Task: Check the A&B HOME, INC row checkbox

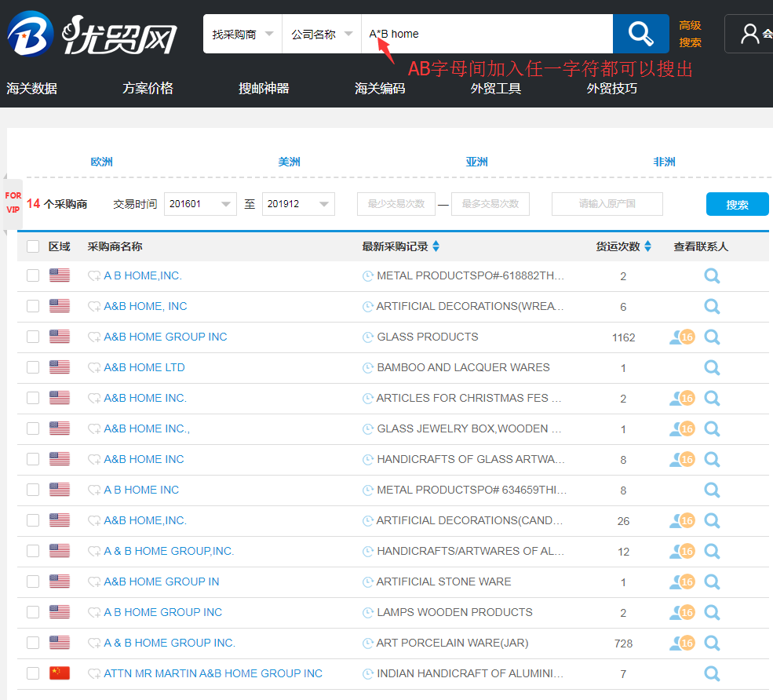Action: pyautogui.click(x=33, y=306)
